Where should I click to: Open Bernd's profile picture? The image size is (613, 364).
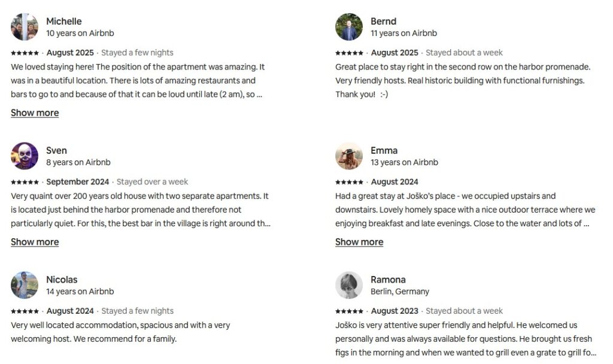coord(349,27)
